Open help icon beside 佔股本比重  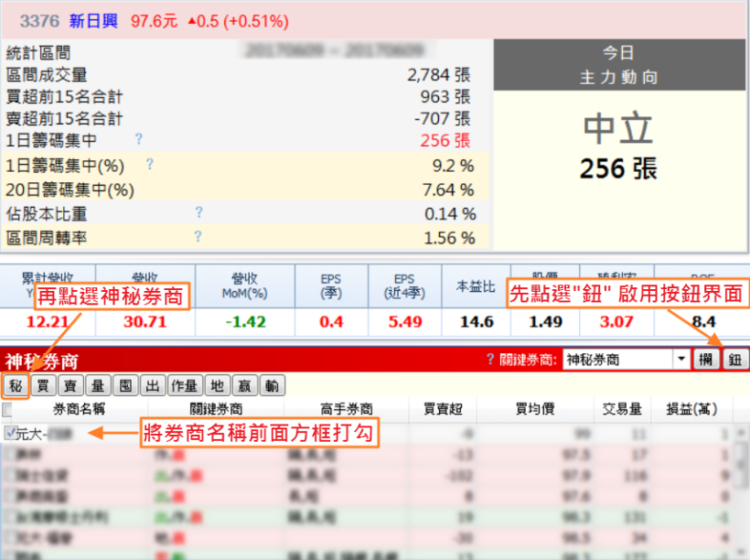[x=198, y=212]
